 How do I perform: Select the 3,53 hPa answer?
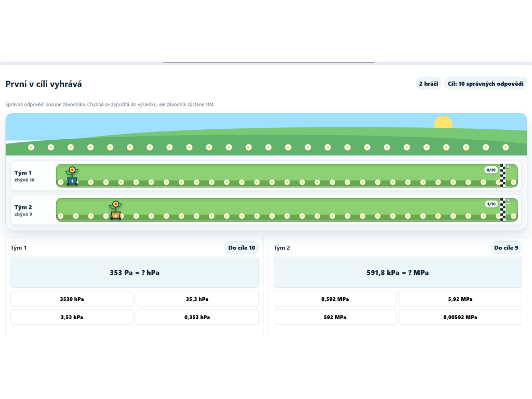click(x=72, y=317)
